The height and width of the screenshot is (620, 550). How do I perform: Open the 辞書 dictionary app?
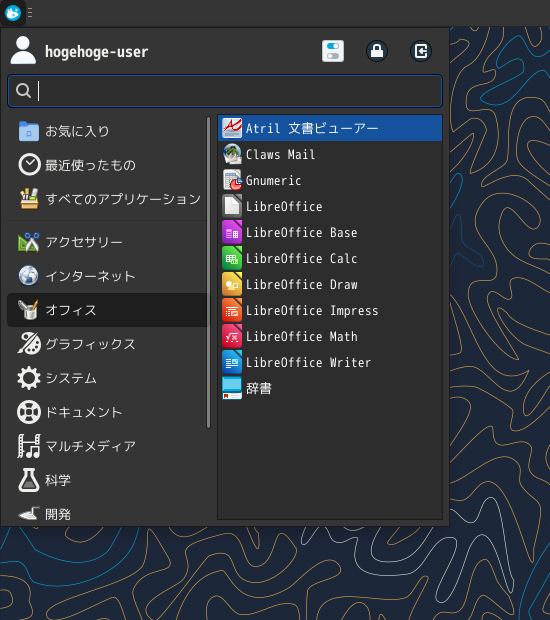click(330, 388)
